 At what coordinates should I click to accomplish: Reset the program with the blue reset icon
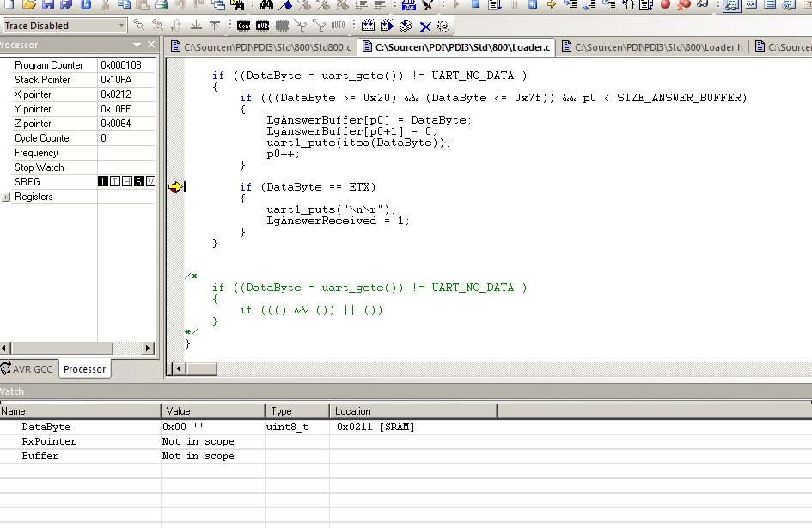coord(533,4)
